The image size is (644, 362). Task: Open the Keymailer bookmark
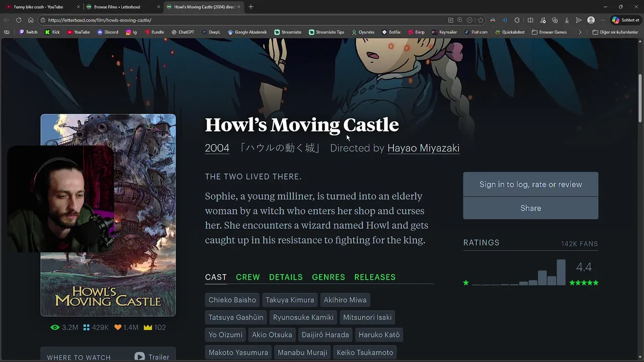point(444,32)
